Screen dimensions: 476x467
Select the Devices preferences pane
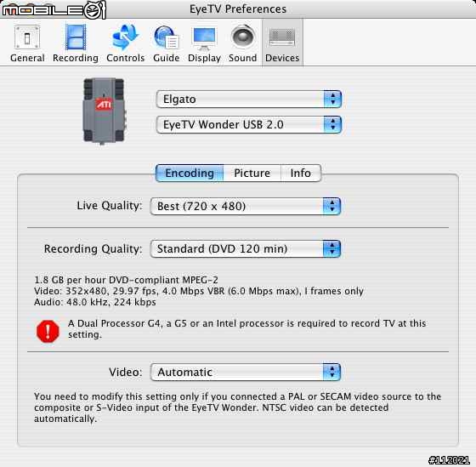tap(282, 43)
